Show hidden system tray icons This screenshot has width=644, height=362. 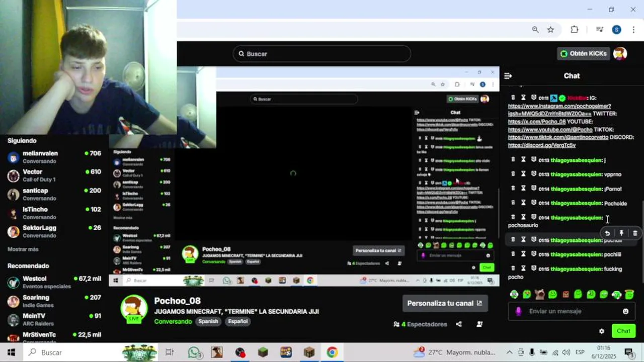pyautogui.click(x=509, y=352)
